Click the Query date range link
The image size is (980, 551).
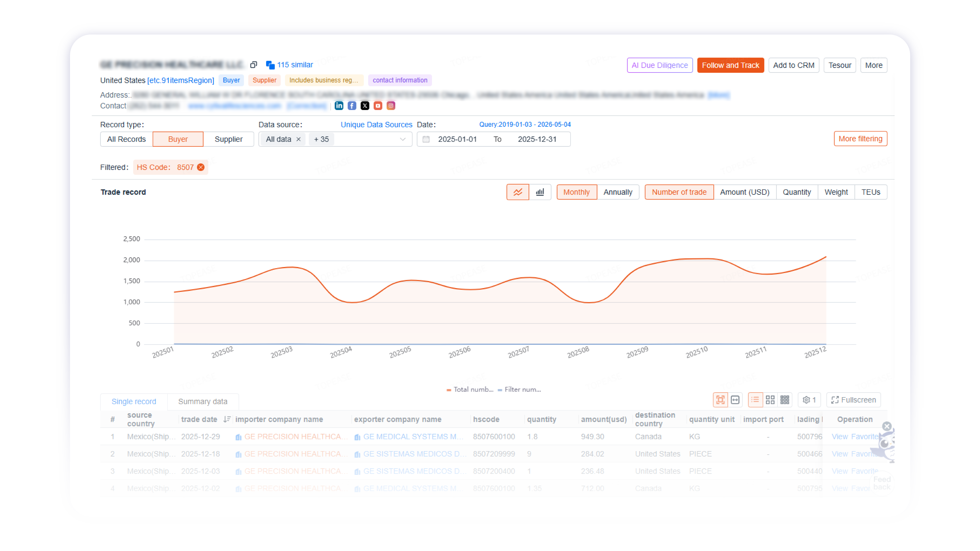[x=525, y=124]
